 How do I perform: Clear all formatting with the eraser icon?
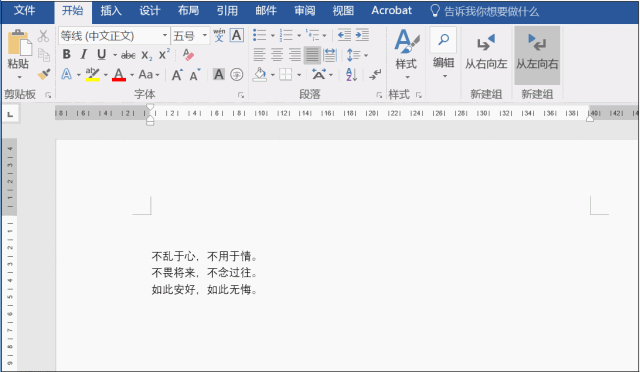point(188,55)
